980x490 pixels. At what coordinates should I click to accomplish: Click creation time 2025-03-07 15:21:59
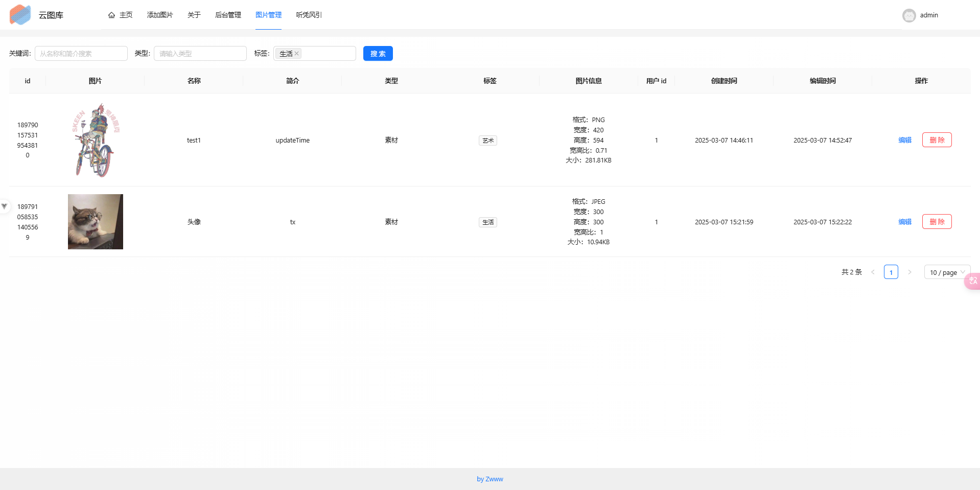(x=724, y=222)
